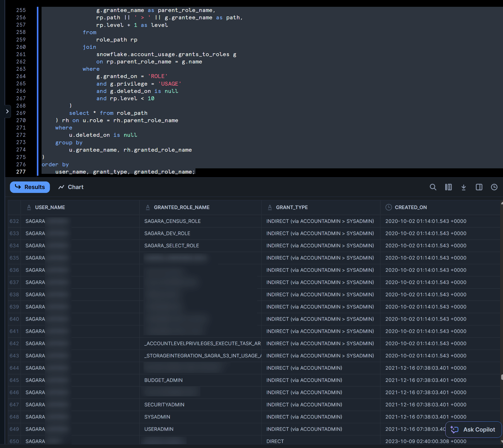Screen dimensions: 503x448
Task: Click 'snowflake.account_usage.grants_to_roles' in the editor
Action: point(163,54)
